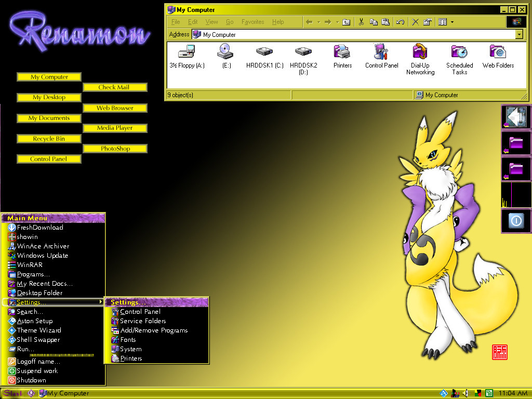Click the My Documents desktop button
532x399 pixels.
click(x=49, y=118)
